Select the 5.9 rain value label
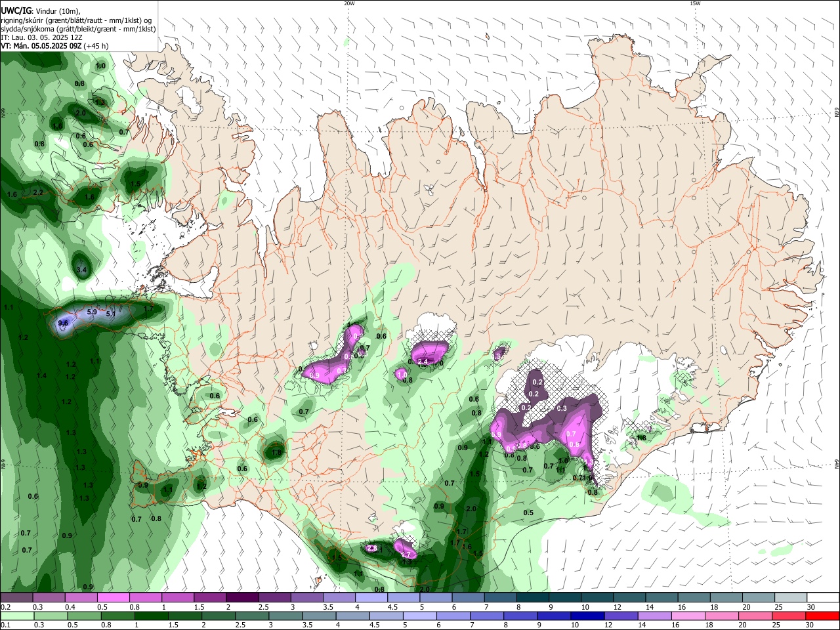Image resolution: width=840 pixels, height=630 pixels. [92, 312]
